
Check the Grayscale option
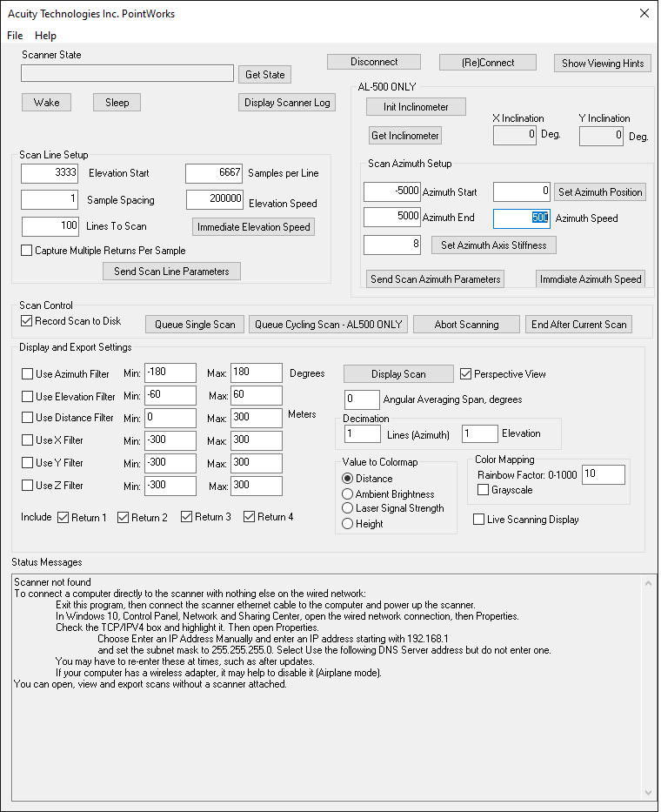click(484, 490)
